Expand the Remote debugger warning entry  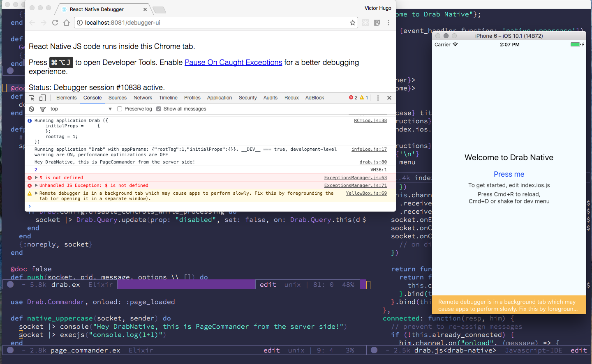pyautogui.click(x=36, y=193)
